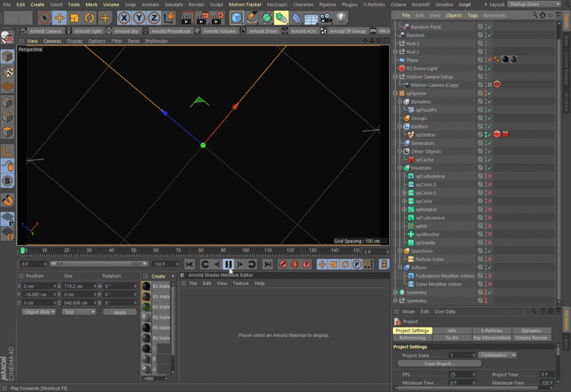The image size is (571, 392).
Task: Toggle Z axis lock
Action: coord(154,19)
